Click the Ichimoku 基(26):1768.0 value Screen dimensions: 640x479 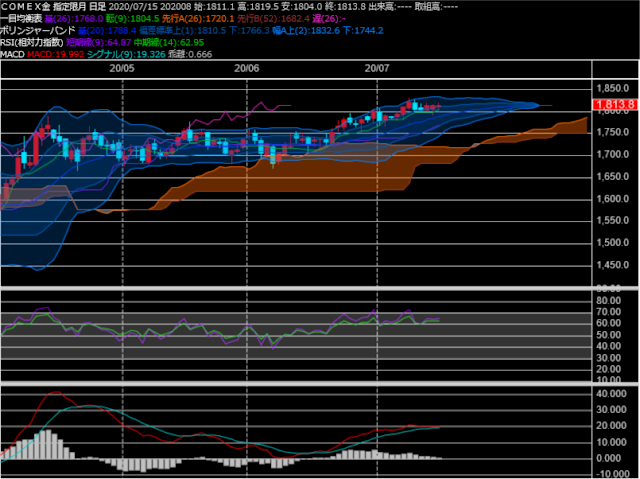click(74, 18)
